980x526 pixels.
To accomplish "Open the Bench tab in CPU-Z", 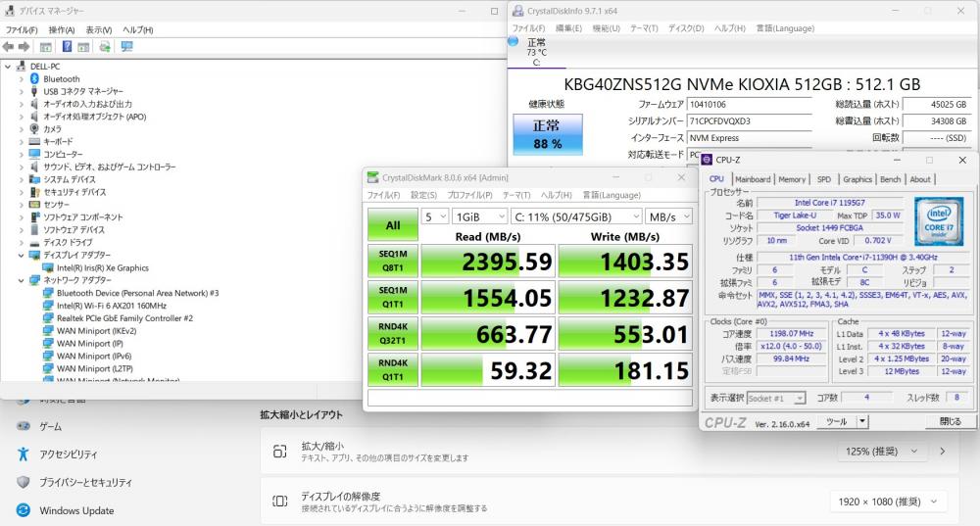I will click(890, 179).
